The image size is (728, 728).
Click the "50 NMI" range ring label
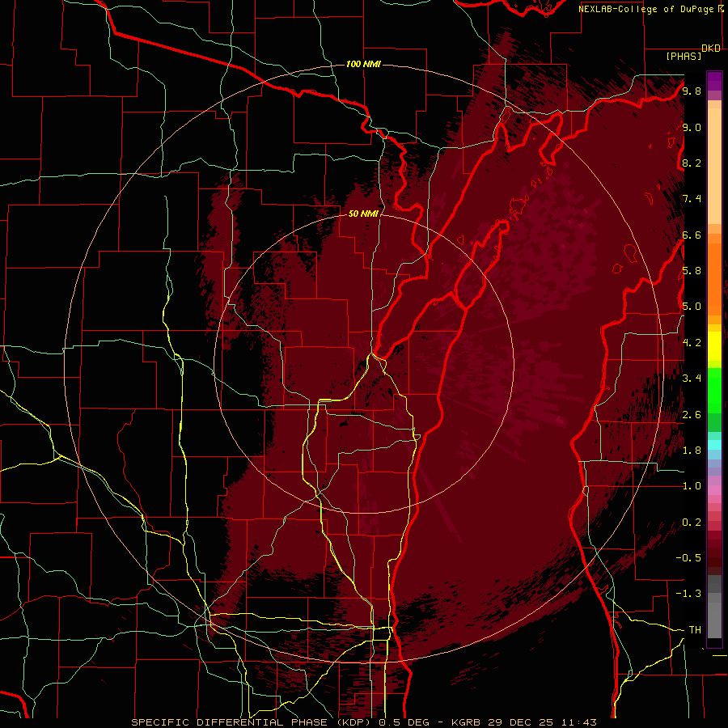(x=363, y=214)
